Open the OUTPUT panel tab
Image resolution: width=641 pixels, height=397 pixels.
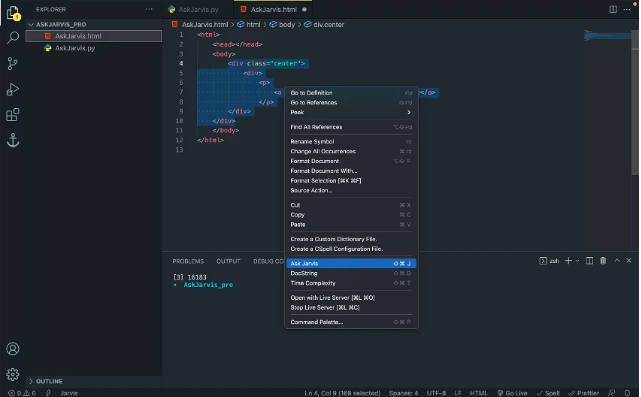point(228,261)
